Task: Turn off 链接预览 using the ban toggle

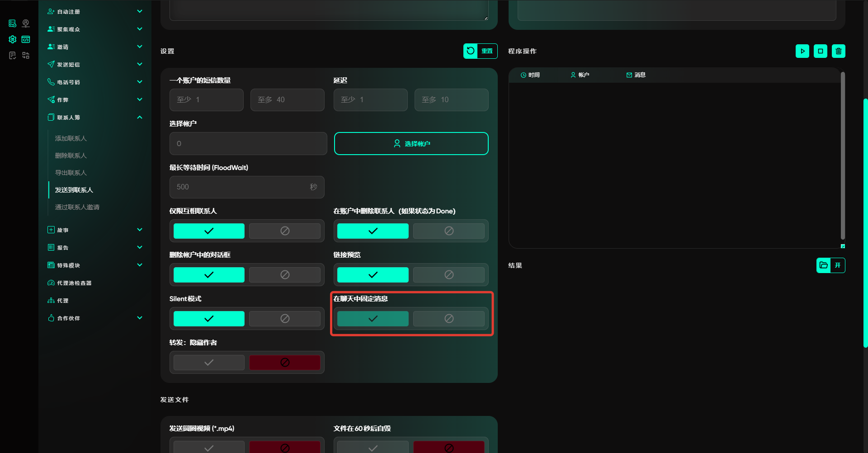Action: [x=448, y=275]
